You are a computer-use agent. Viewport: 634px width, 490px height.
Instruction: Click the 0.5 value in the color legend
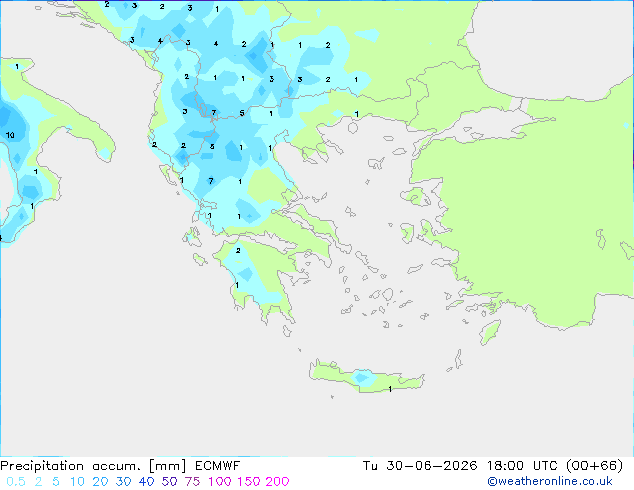[16, 482]
